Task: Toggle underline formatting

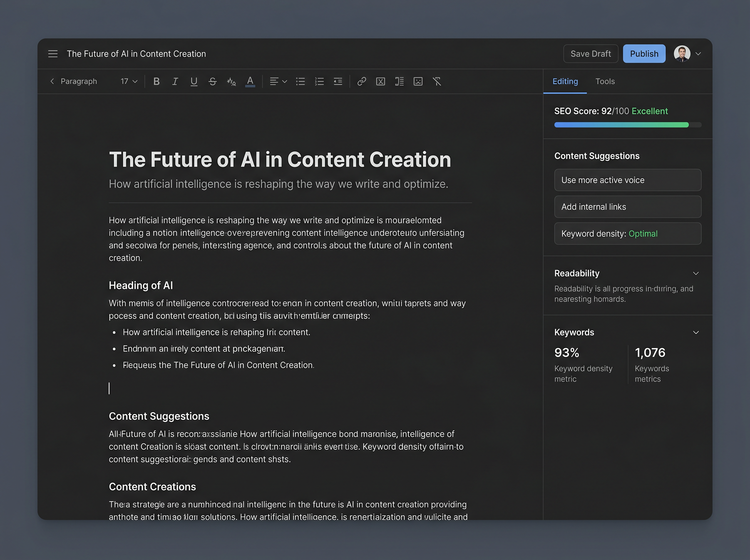Action: [194, 81]
